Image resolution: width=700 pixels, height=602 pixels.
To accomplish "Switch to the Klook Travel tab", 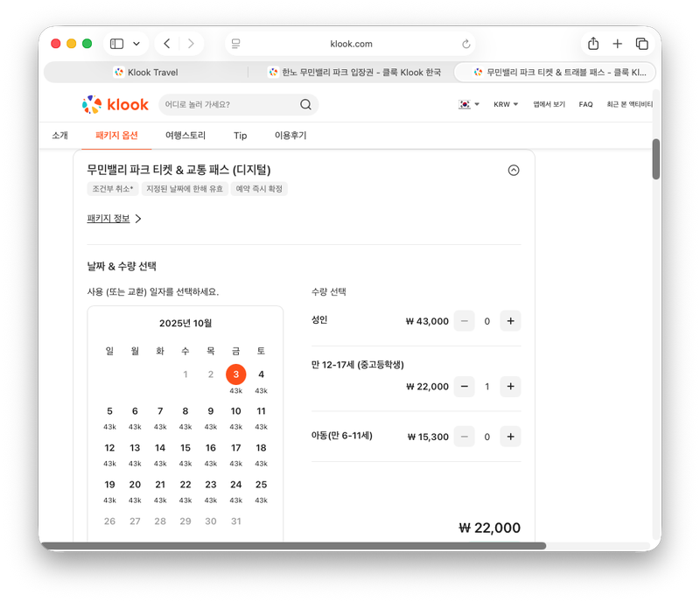I will coord(146,73).
